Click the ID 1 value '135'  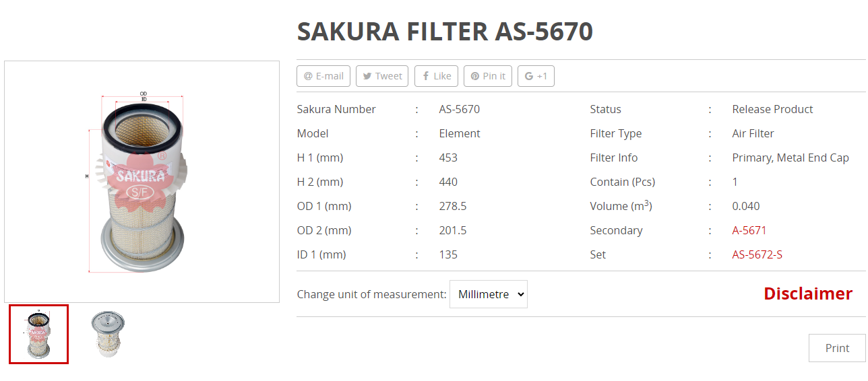pos(448,254)
